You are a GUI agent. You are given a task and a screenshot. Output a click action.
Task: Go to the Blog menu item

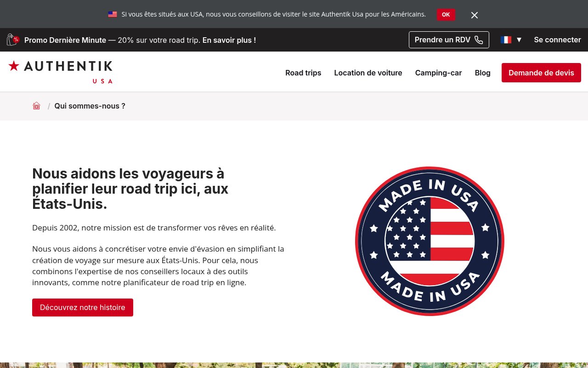(x=482, y=73)
